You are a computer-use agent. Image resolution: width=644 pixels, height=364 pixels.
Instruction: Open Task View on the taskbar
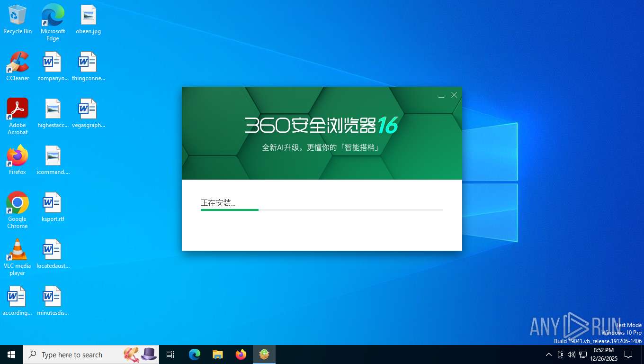[170, 355]
